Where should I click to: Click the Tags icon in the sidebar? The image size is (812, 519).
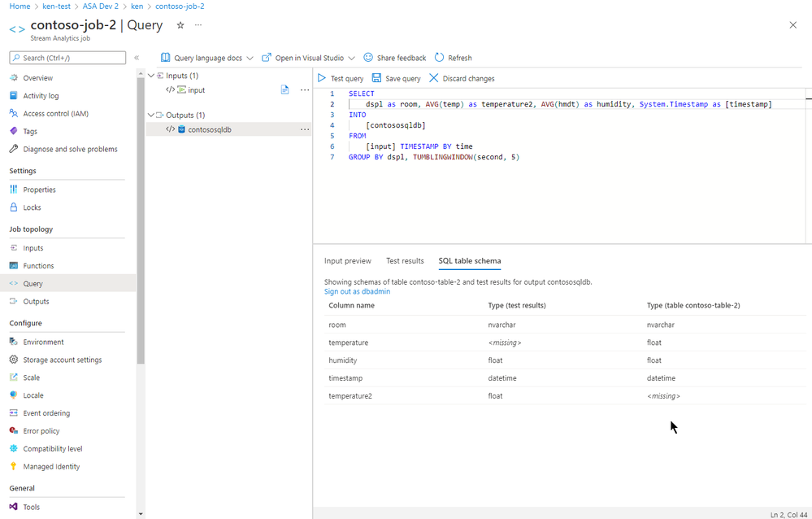[x=14, y=131]
